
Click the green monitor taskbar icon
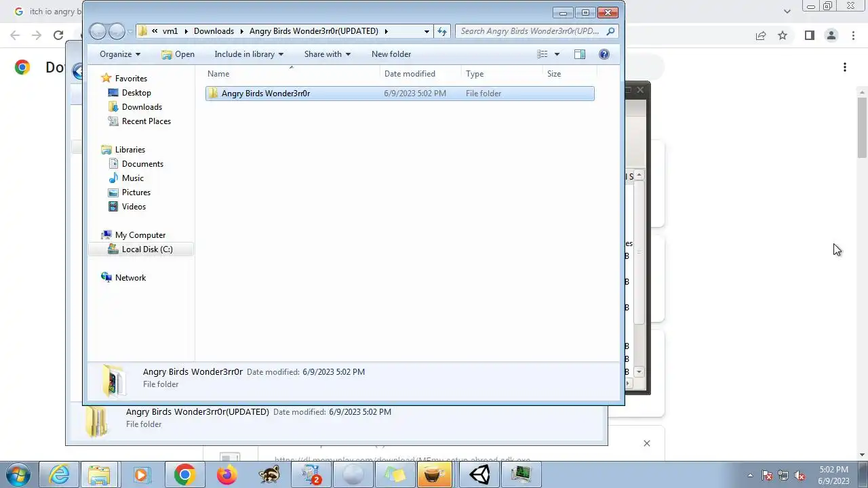coord(521,475)
